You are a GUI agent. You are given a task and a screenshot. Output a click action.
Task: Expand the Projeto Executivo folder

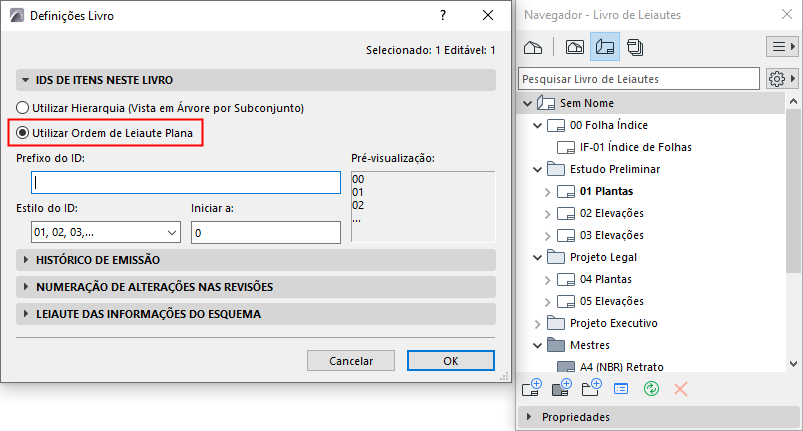(x=537, y=324)
